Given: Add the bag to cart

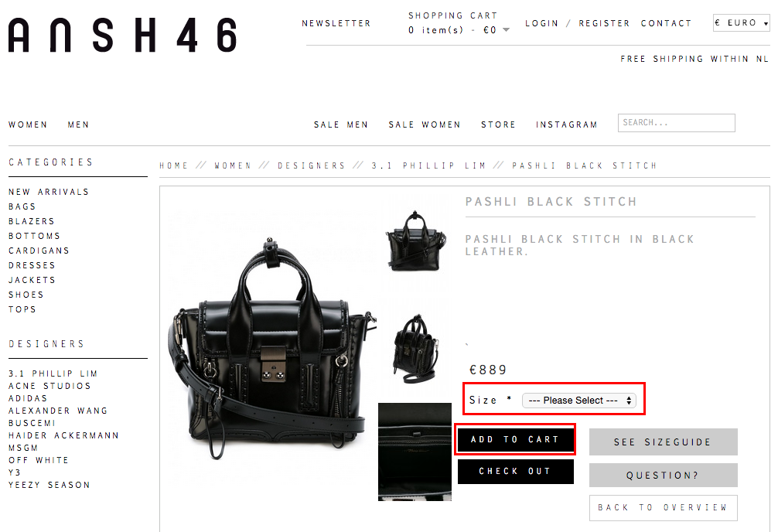Looking at the screenshot, I should coord(516,440).
